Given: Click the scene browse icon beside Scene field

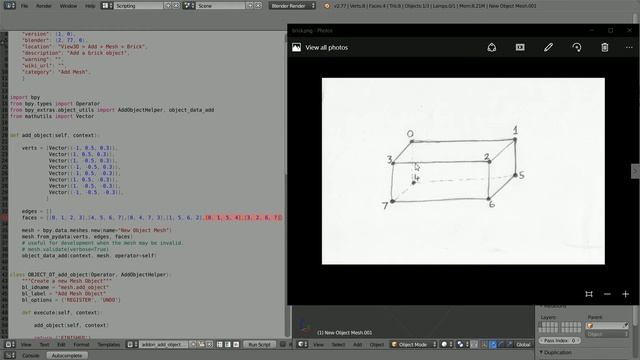Looking at the screenshot, I should coord(189,6).
